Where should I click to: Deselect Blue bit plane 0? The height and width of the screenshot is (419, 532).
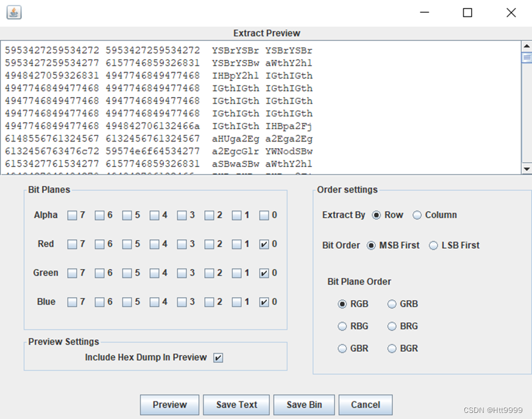coord(264,302)
